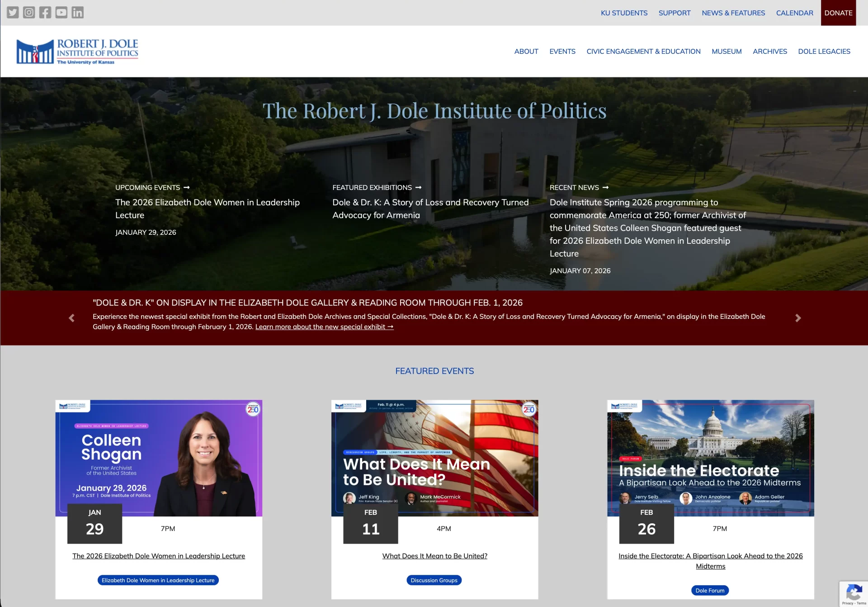Select the Elizabeth Dole Women in Leadership Lecture tag
Image resolution: width=868 pixels, height=607 pixels.
158,580
